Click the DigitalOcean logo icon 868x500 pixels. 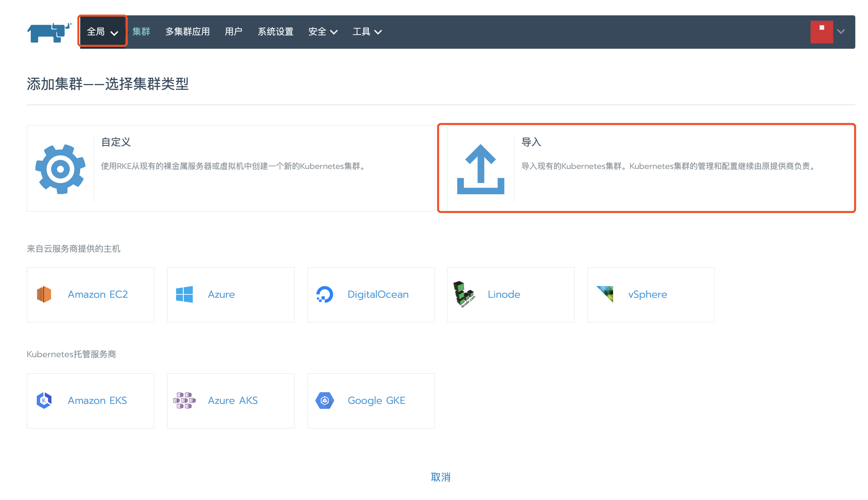[x=324, y=294]
